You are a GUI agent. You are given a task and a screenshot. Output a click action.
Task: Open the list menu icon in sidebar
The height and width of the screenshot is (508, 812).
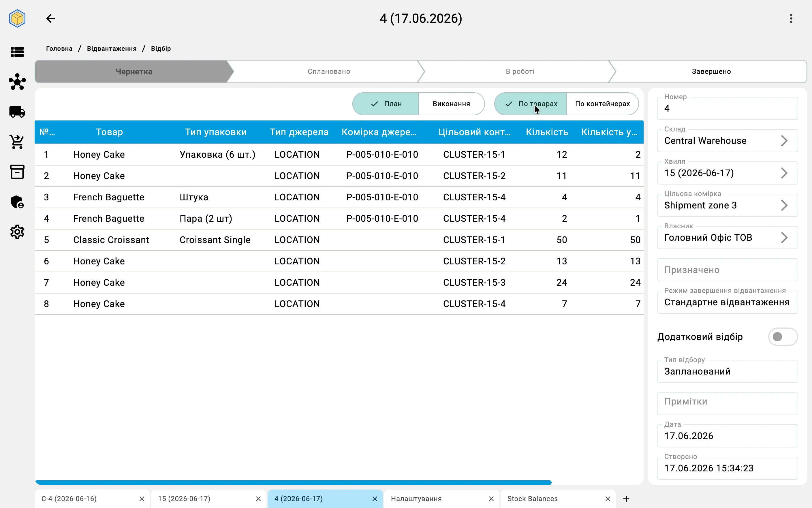pyautogui.click(x=17, y=52)
